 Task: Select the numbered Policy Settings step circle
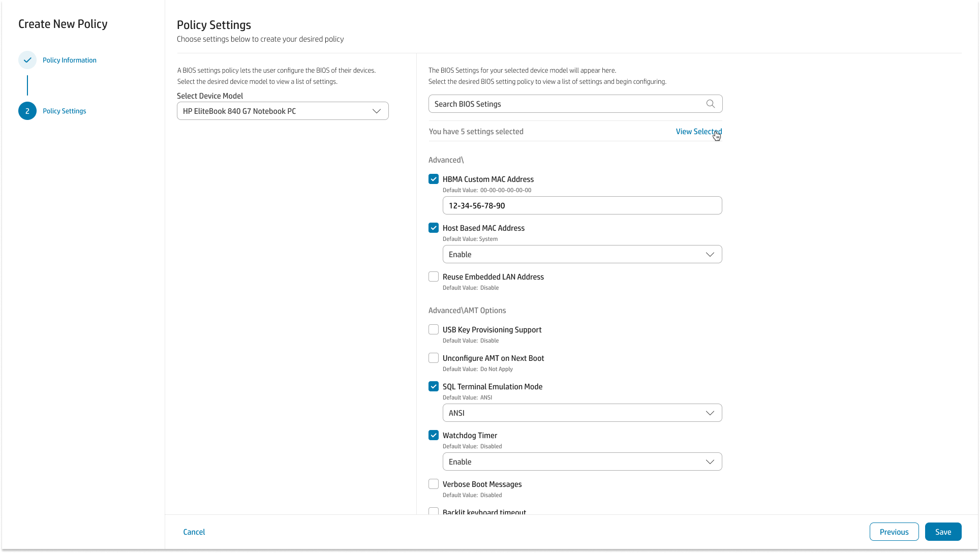pyautogui.click(x=27, y=111)
